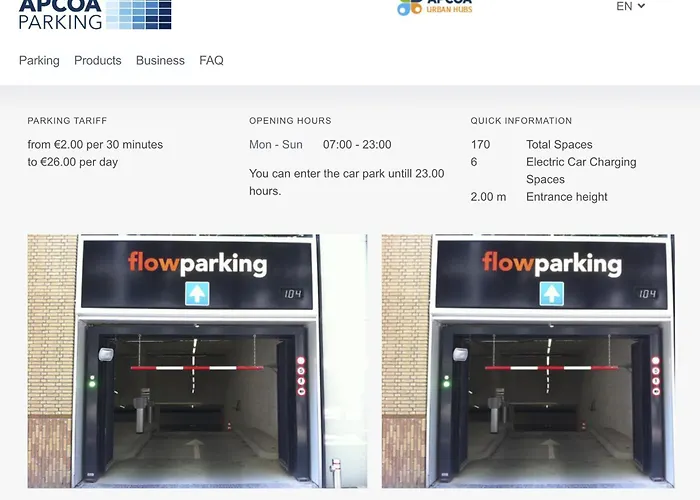Open the Business menu
Viewport: 700px width, 500px height.
[x=160, y=61]
